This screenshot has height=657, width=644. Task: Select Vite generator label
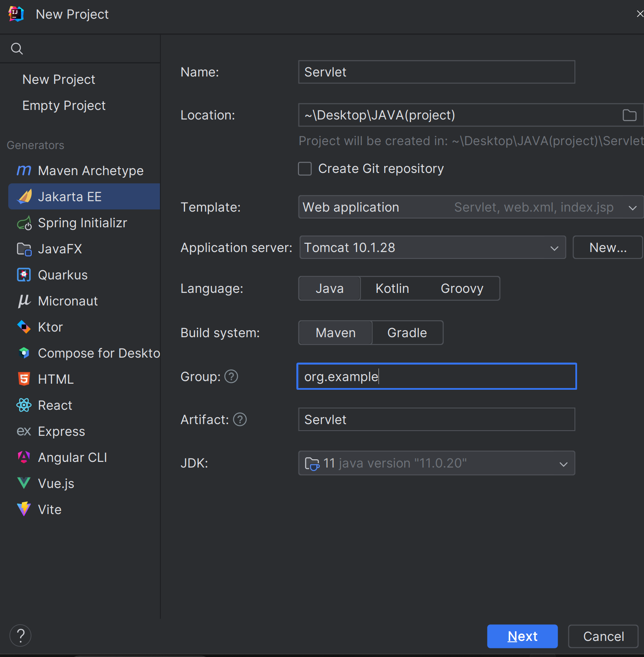pyautogui.click(x=50, y=510)
